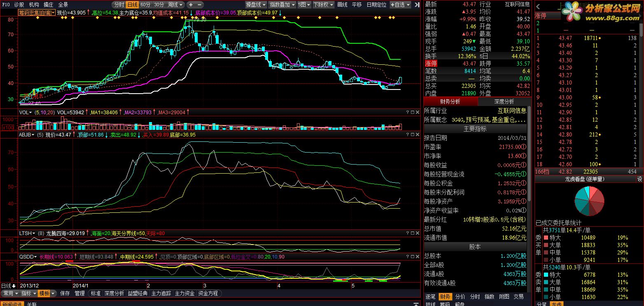Switch the chart to 分时 intraday view
644x306 pixels.
(119, 5)
